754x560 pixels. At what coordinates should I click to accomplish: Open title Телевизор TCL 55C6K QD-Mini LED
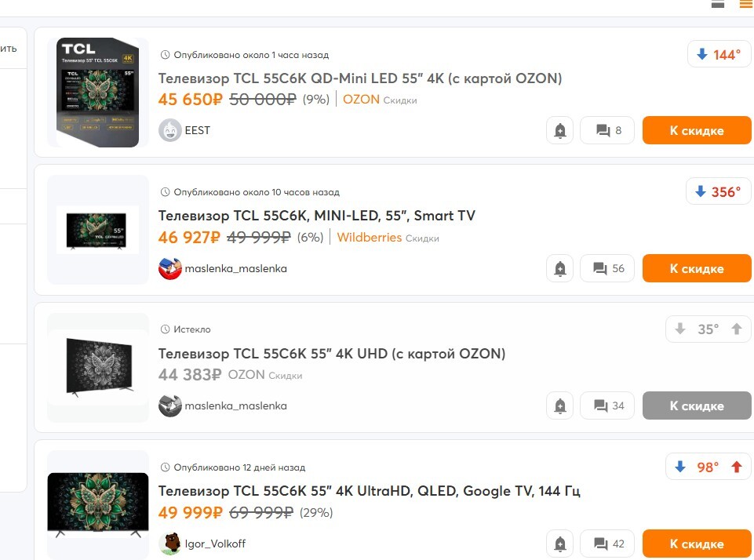click(360, 78)
